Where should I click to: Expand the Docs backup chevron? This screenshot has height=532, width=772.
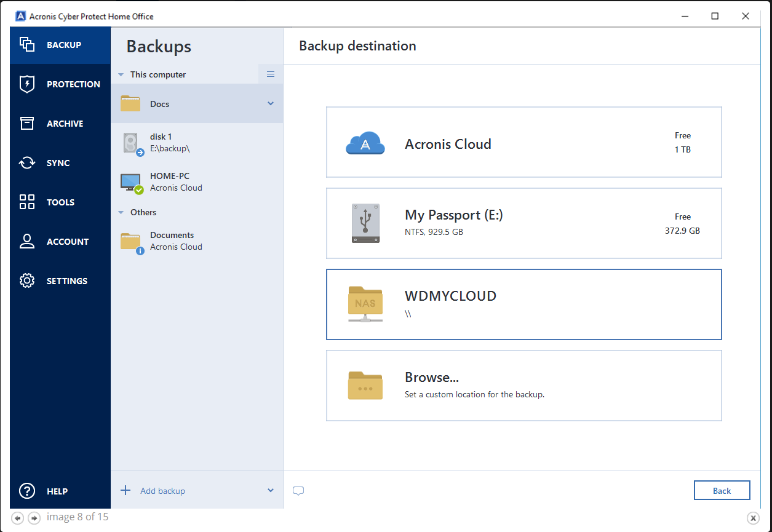coord(271,104)
